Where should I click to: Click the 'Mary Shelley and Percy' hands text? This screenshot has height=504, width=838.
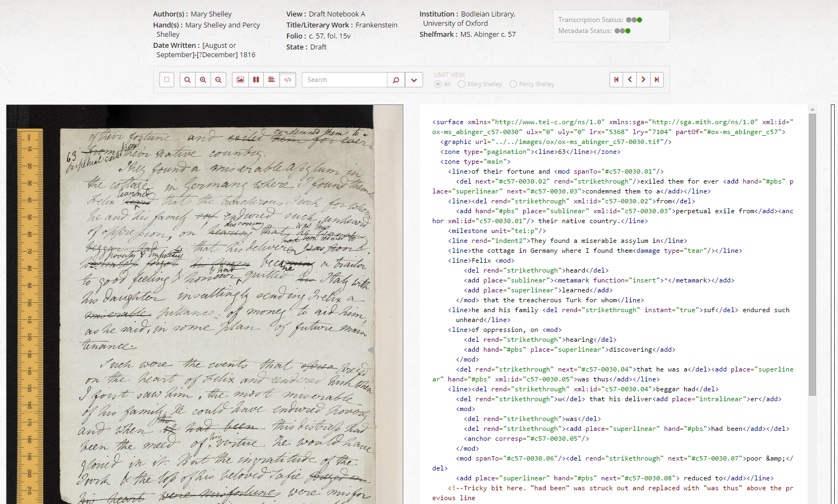[x=223, y=25]
